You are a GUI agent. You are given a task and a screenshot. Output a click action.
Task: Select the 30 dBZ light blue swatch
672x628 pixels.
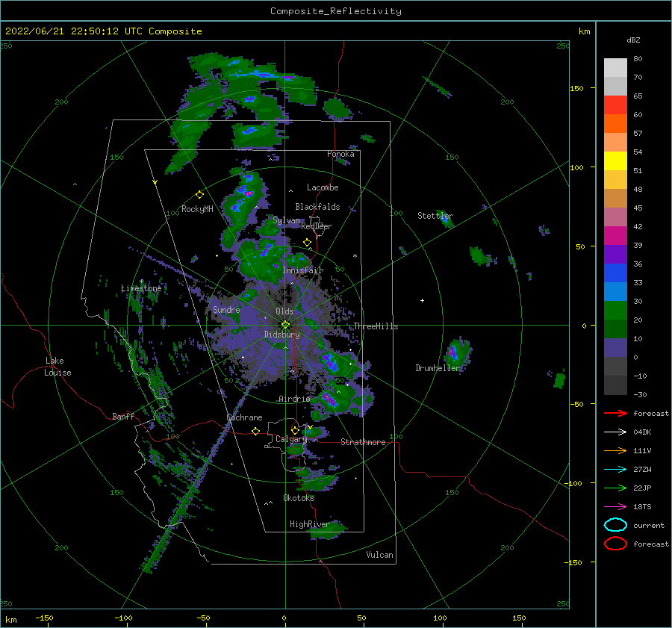click(x=615, y=291)
